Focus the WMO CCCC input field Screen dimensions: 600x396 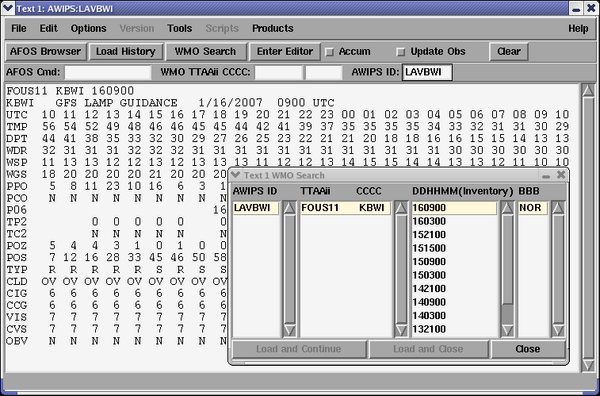click(x=324, y=72)
